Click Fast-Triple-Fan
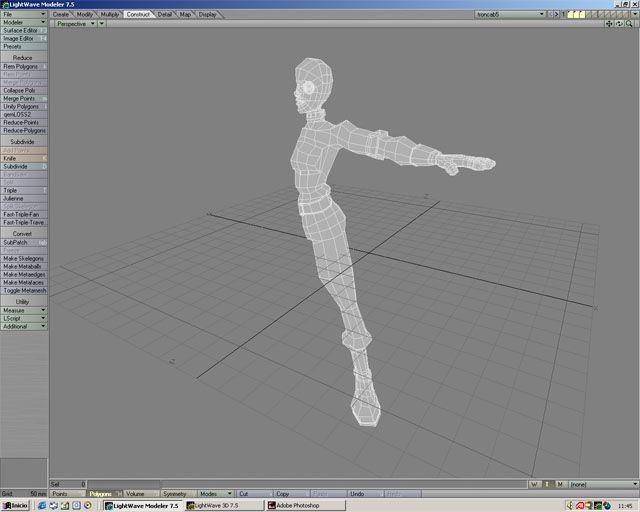 click(24, 214)
